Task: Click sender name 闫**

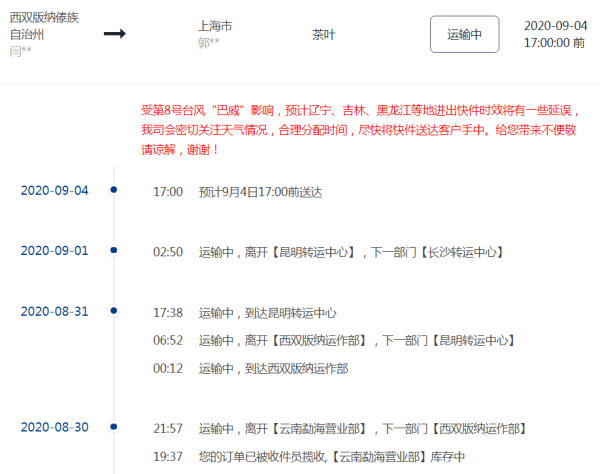Action: (20, 51)
